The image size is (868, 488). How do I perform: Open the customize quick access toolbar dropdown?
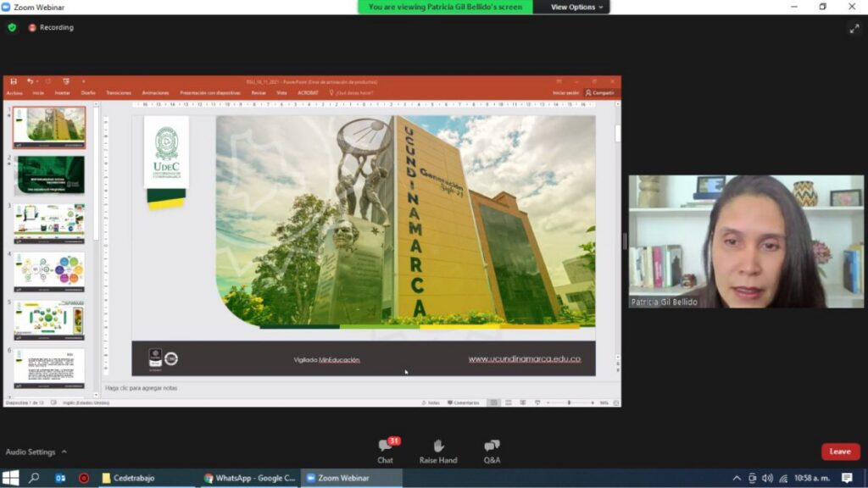coord(84,81)
